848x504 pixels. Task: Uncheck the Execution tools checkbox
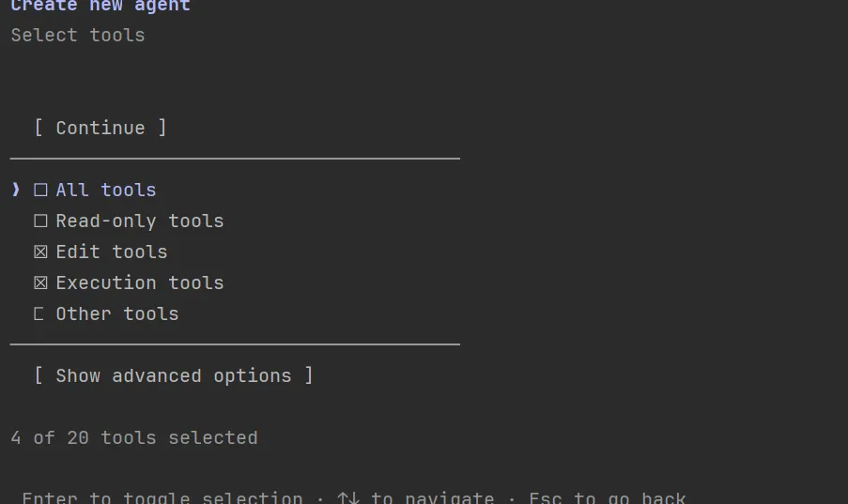40,283
